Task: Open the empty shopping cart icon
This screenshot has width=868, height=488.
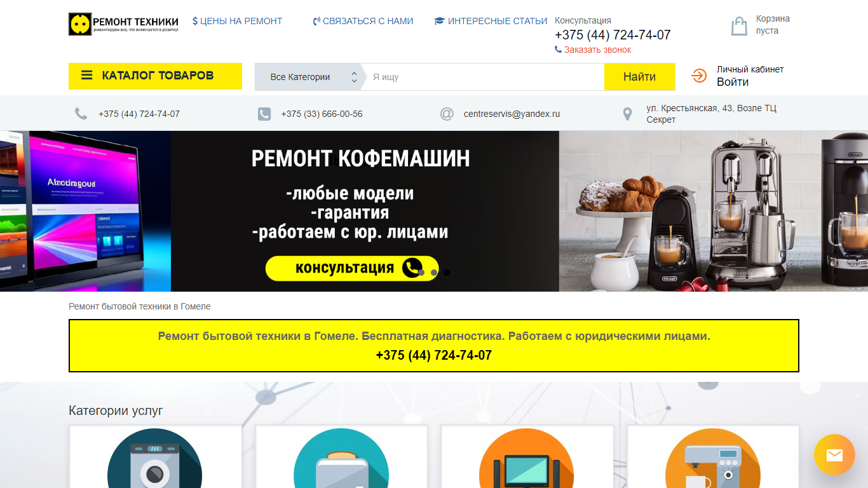Action: pyautogui.click(x=739, y=26)
